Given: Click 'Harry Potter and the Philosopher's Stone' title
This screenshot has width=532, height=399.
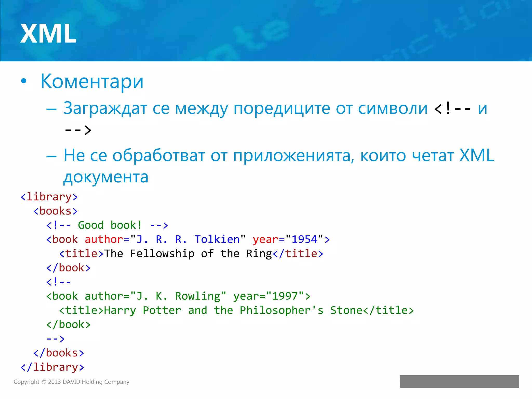Looking at the screenshot, I should 233,310.
